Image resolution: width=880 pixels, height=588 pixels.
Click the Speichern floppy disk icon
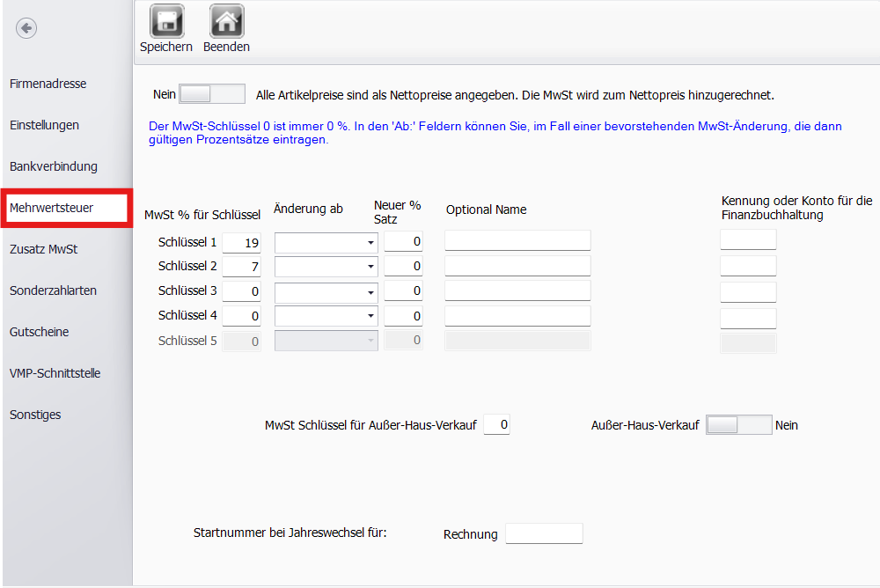point(165,21)
